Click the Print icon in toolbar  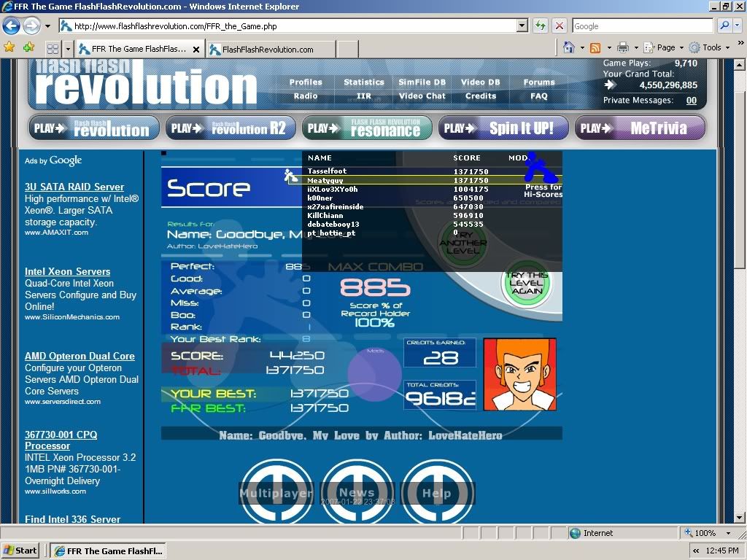622,47
